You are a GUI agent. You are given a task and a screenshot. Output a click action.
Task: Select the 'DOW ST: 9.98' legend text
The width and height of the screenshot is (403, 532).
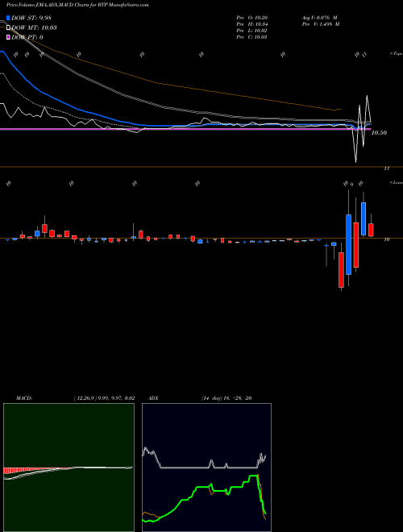click(x=31, y=18)
